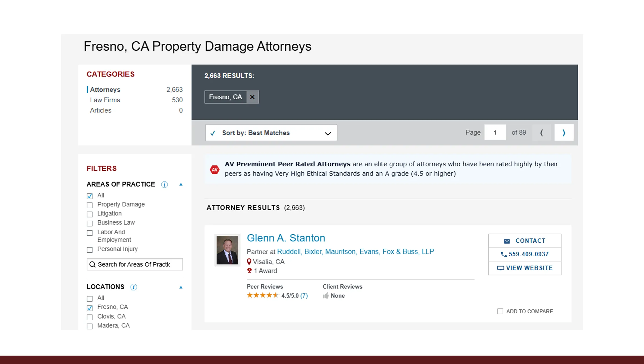Viewport: 644px width, 364px height.
Task: Remove the Fresno, CA filter chip
Action: (252, 97)
